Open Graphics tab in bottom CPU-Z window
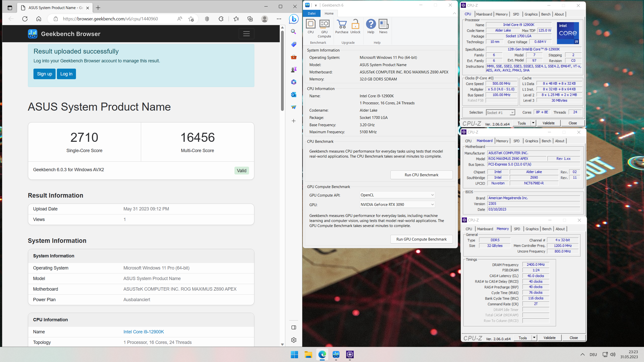644x362 pixels. tap(532, 229)
